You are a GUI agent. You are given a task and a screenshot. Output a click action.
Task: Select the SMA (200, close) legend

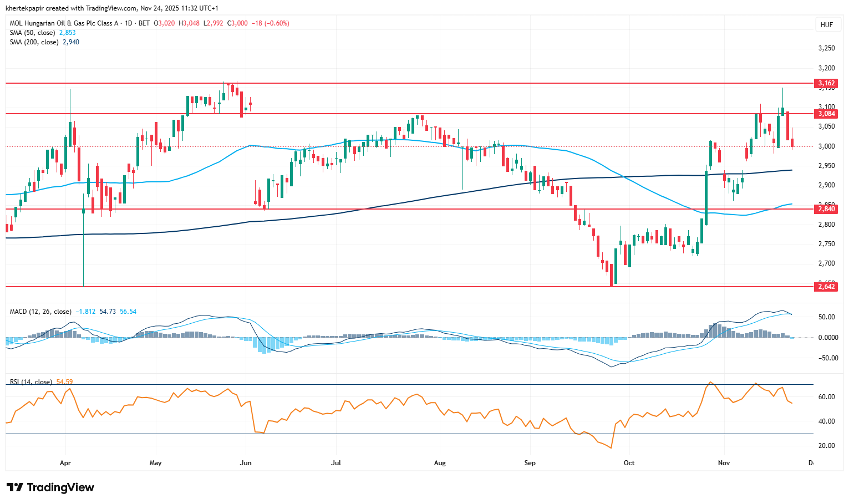point(34,42)
